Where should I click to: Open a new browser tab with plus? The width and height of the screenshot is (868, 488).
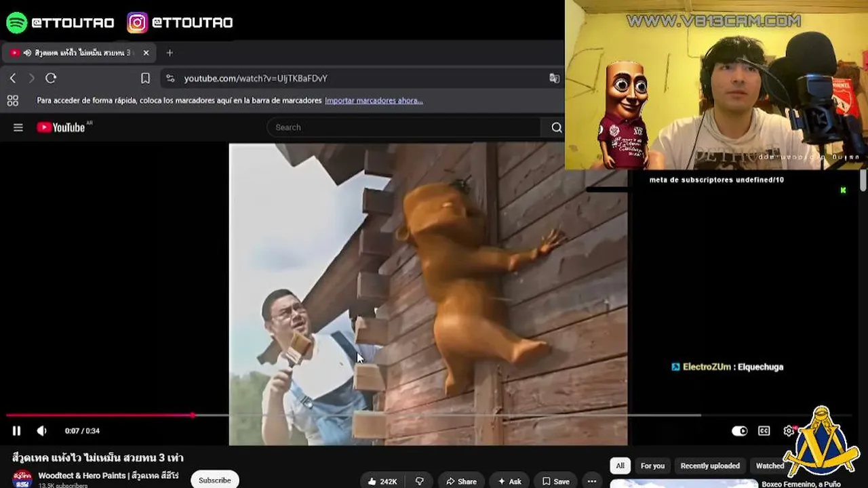pos(170,53)
